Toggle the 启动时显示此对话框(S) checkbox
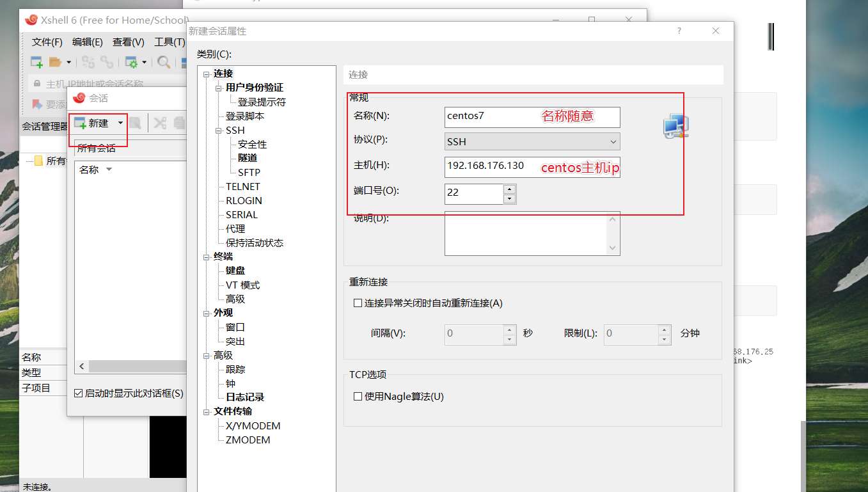 click(79, 393)
